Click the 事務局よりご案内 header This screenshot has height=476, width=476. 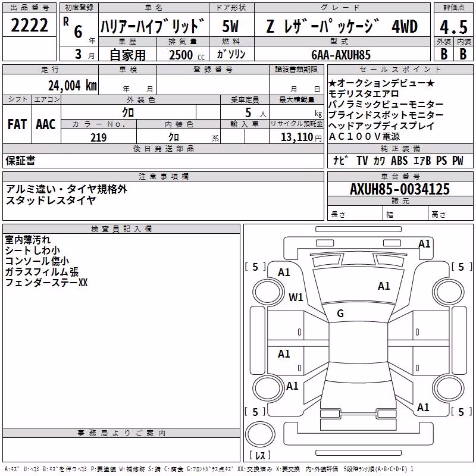coord(121,433)
